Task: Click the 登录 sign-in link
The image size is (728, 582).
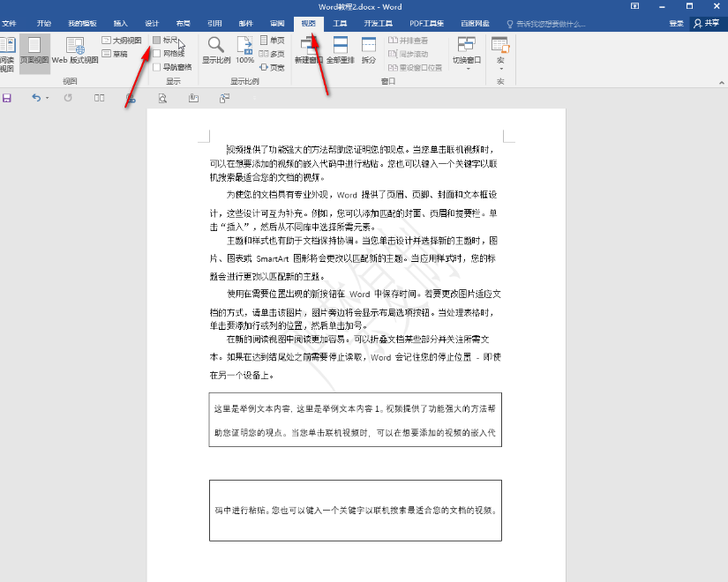Action: (x=674, y=25)
